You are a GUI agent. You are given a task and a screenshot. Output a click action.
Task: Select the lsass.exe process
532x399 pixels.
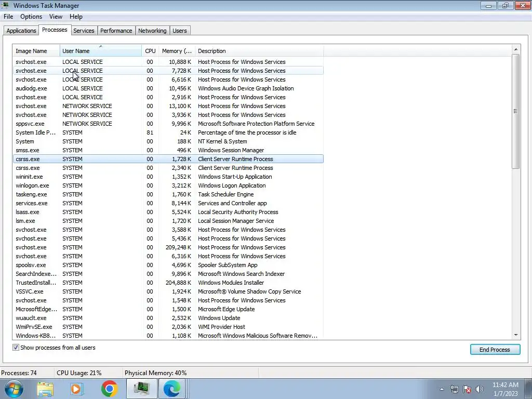[x=168, y=212]
